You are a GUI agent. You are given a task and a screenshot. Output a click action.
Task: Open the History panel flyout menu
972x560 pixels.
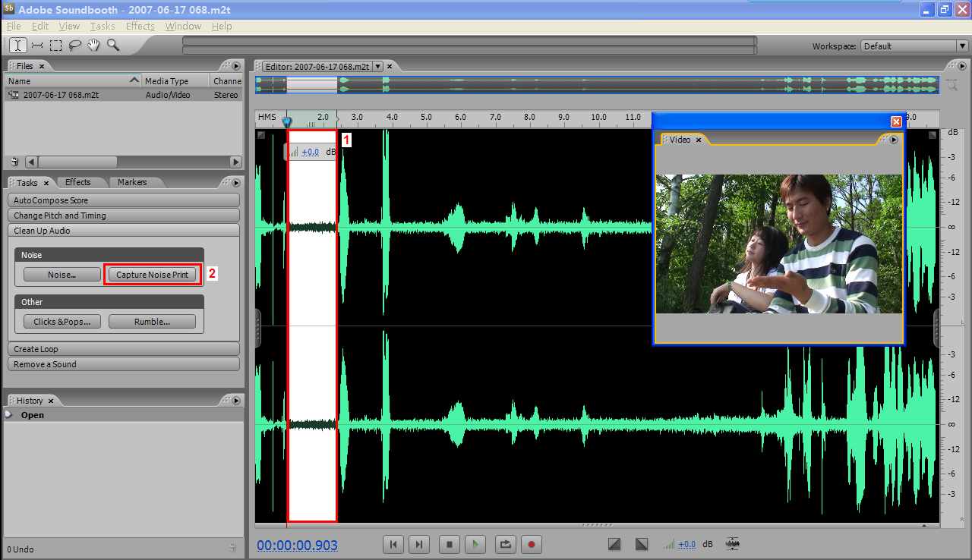235,401
